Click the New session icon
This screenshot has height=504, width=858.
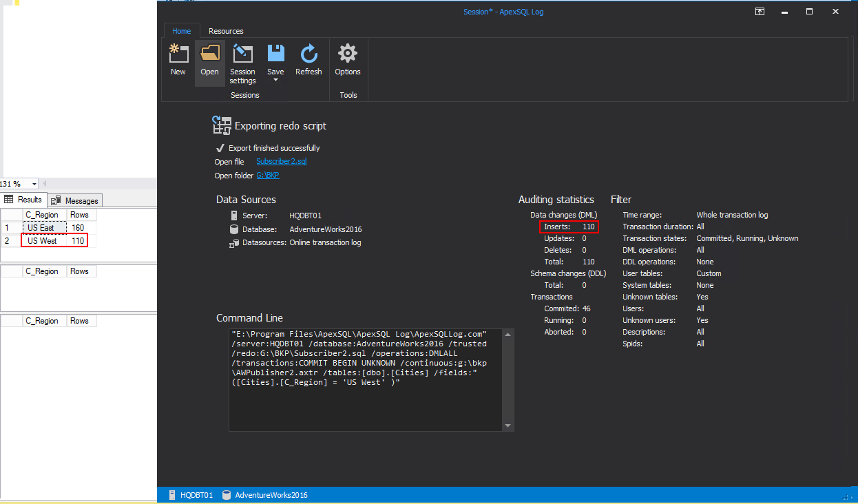pyautogui.click(x=178, y=54)
